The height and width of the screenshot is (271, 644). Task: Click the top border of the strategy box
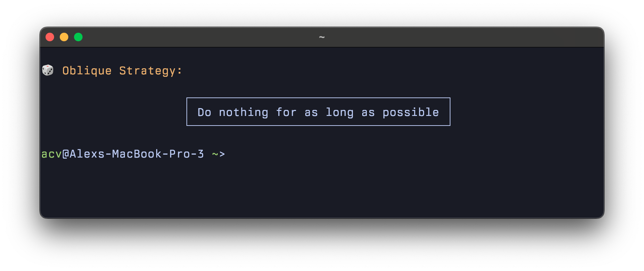point(318,98)
